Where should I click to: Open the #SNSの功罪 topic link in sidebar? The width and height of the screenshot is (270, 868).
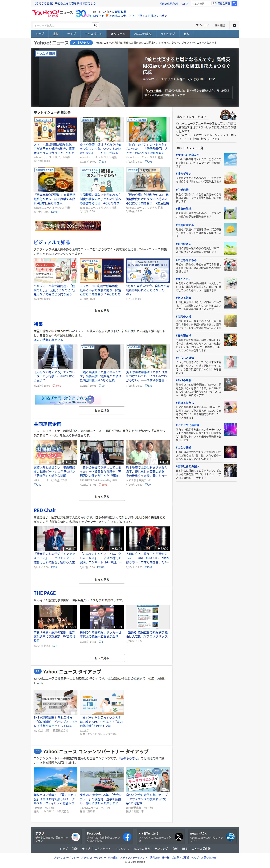[184, 381]
